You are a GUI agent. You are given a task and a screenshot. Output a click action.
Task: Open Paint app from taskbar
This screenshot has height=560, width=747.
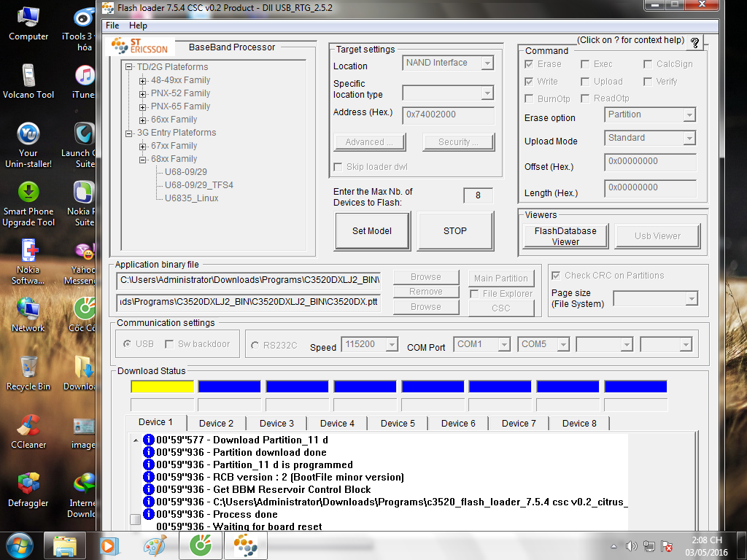(154, 545)
